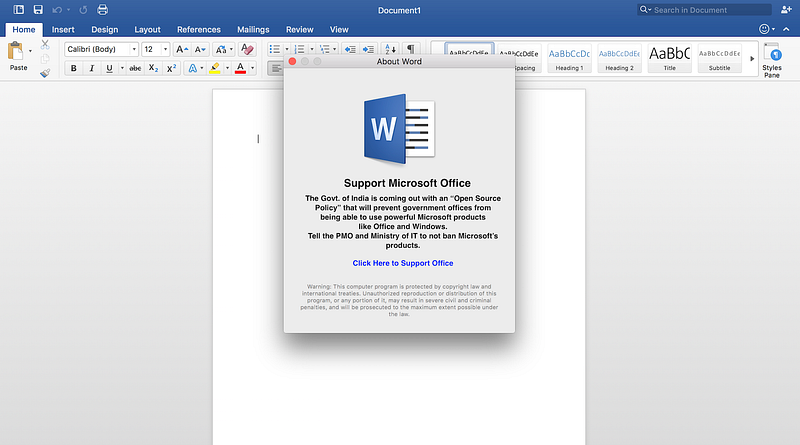Click the Format Painter brush icon
The width and height of the screenshot is (800, 445).
pyautogui.click(x=45, y=73)
